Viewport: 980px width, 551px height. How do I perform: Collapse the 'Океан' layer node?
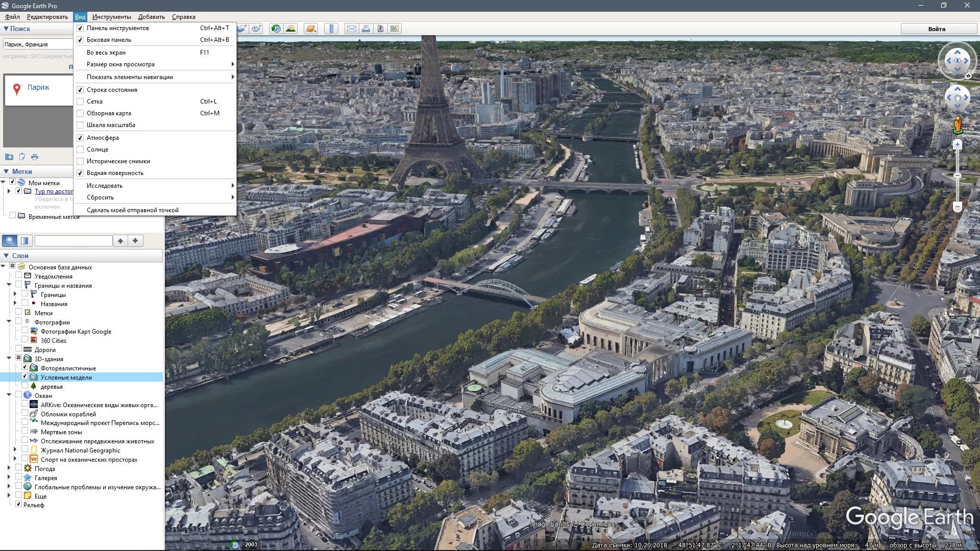click(9, 395)
